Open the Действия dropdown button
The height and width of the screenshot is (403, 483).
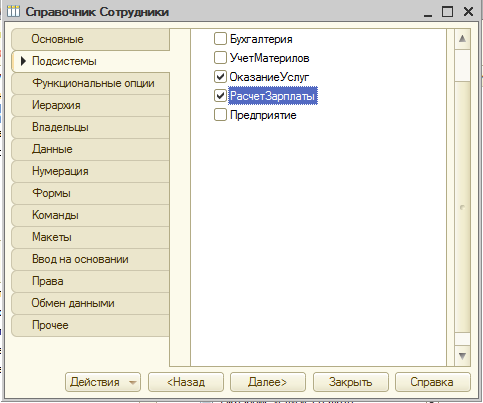pos(103,382)
